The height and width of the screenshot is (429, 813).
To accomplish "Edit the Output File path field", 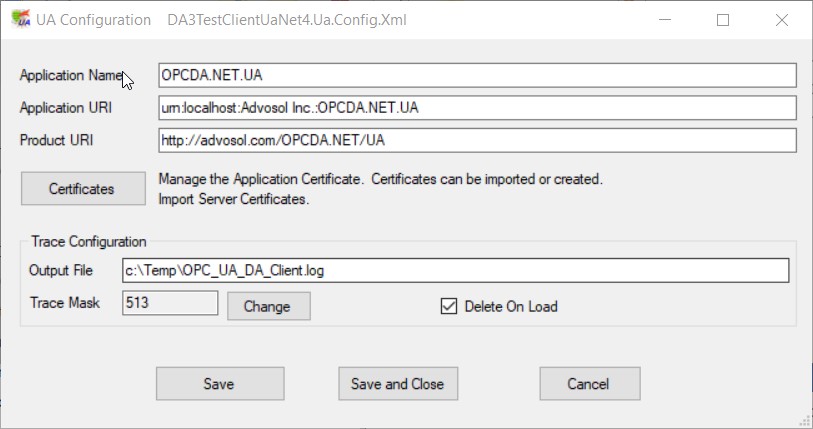I will click(455, 271).
